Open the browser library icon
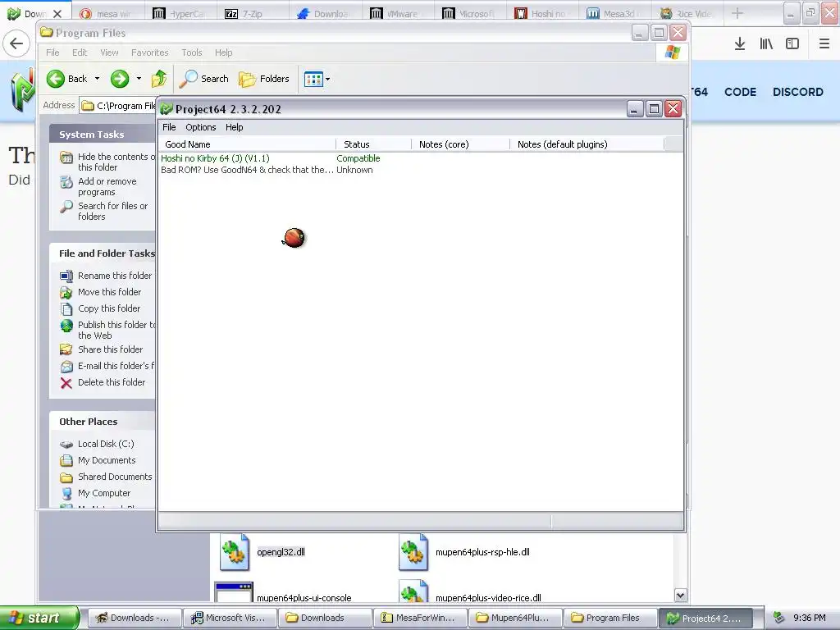This screenshot has width=840, height=630. 766,44
